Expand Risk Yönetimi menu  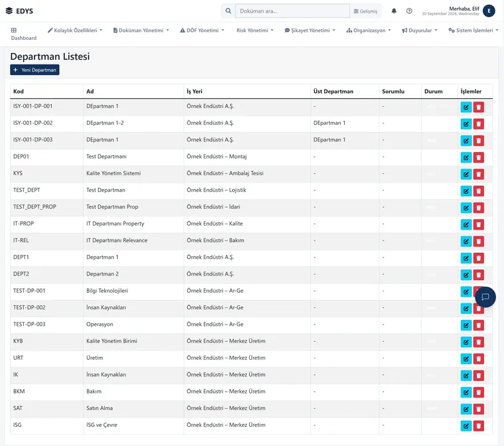[x=255, y=31]
